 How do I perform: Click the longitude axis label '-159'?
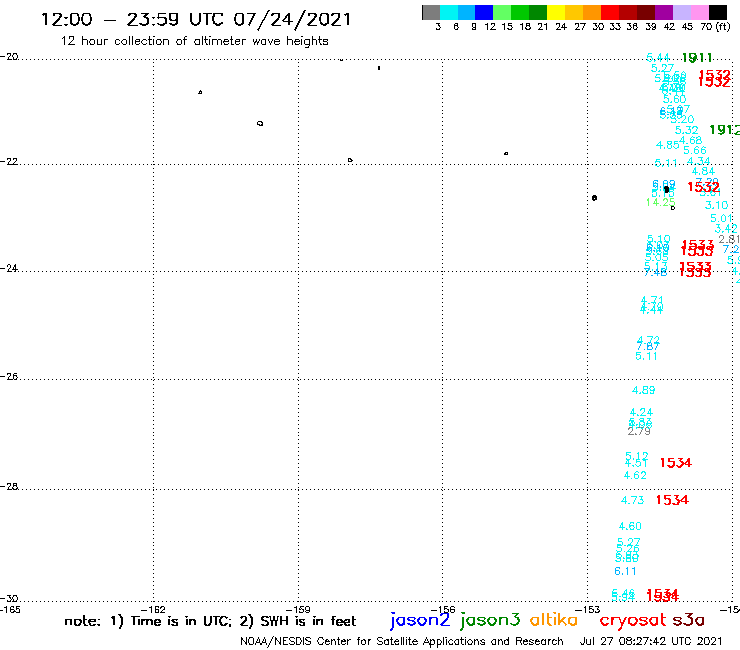click(x=298, y=609)
